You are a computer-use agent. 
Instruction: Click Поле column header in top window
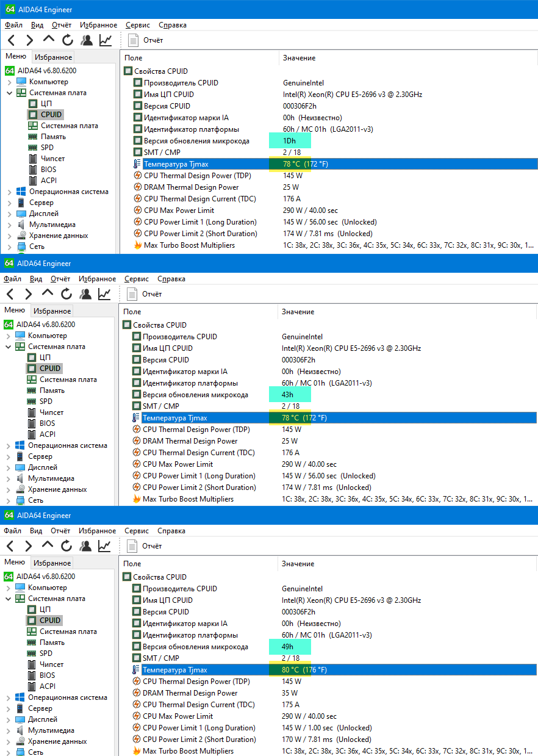(134, 57)
